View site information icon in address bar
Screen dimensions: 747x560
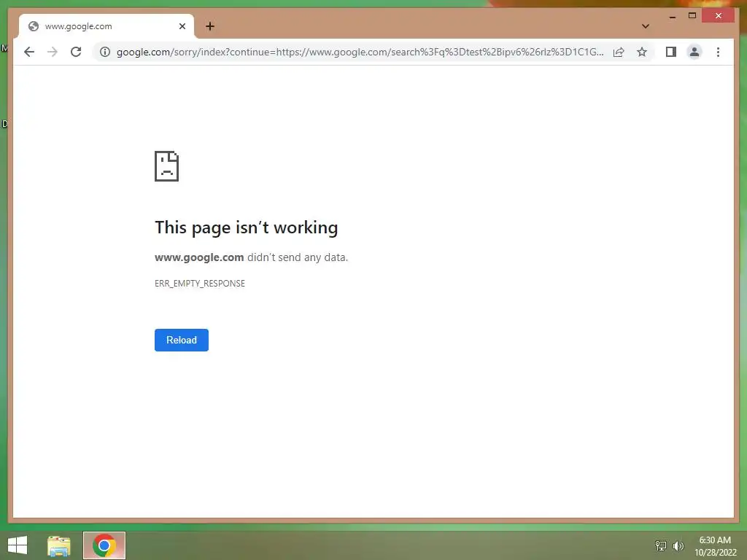(105, 52)
